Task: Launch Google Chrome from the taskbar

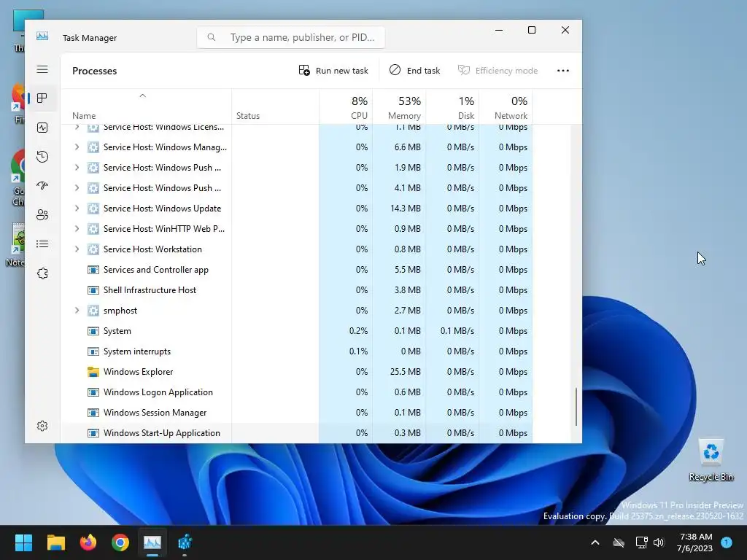Action: (120, 542)
